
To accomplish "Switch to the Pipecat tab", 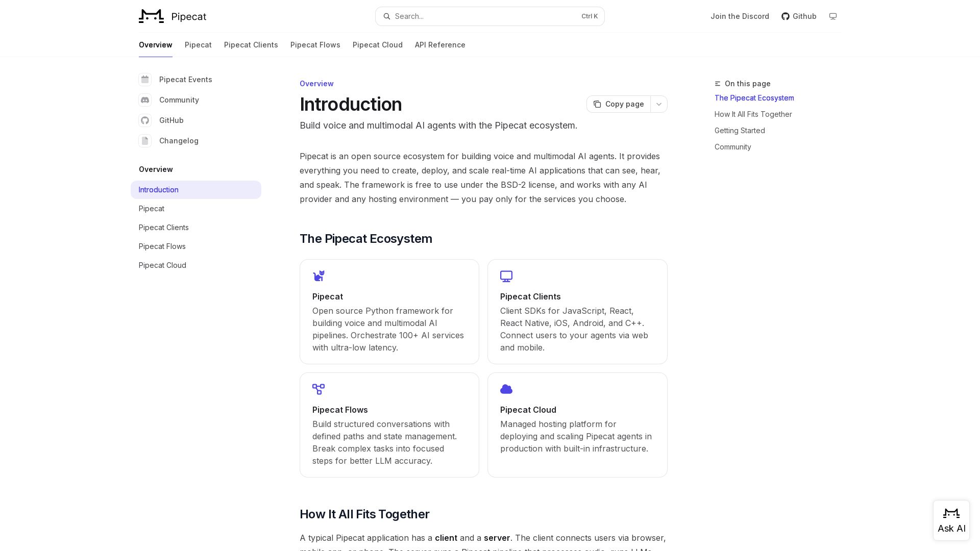I will pyautogui.click(x=198, y=45).
